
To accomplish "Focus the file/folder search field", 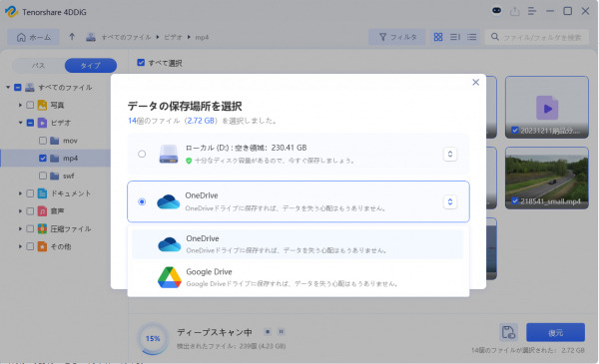I will [x=537, y=37].
